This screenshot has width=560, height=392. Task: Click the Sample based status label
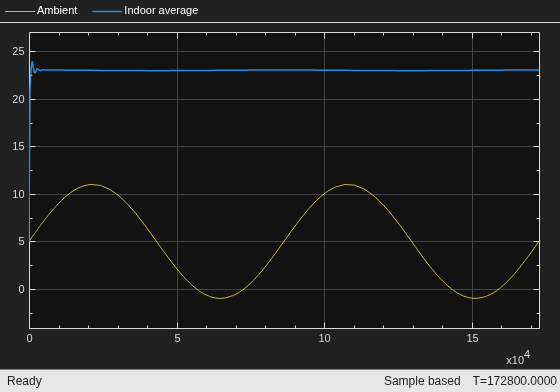click(x=422, y=381)
